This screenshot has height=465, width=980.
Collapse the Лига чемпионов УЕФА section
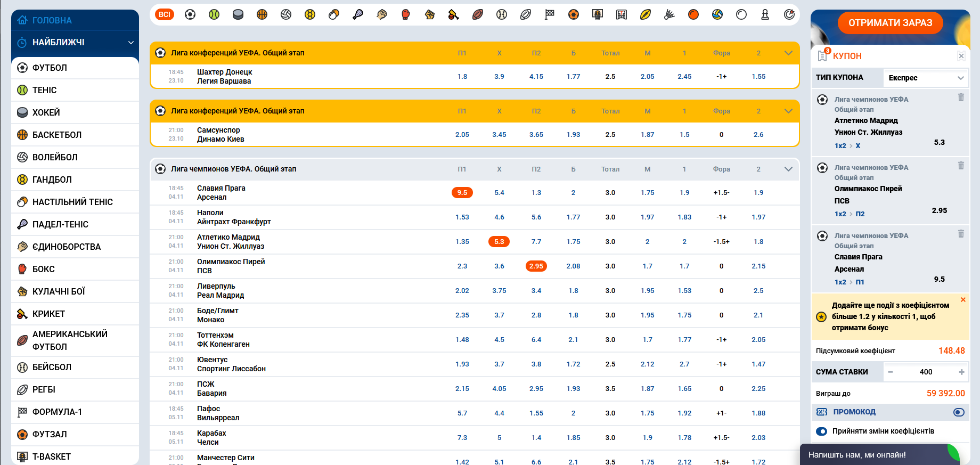click(x=788, y=169)
